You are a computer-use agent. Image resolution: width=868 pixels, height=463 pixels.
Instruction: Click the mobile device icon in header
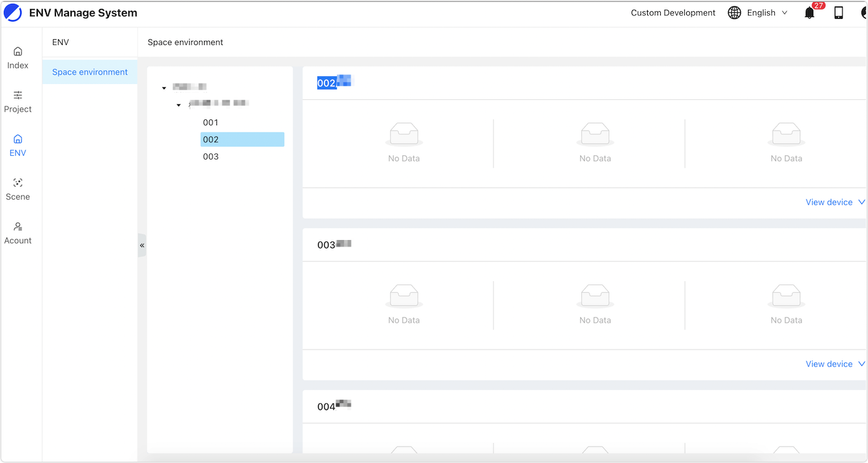pyautogui.click(x=839, y=13)
